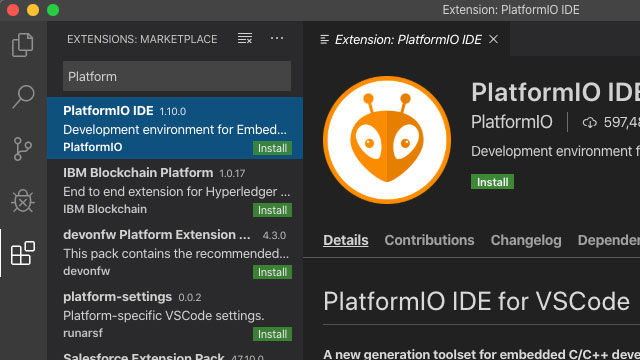The image size is (640, 360).
Task: Switch to the Details tab
Action: pyautogui.click(x=346, y=240)
